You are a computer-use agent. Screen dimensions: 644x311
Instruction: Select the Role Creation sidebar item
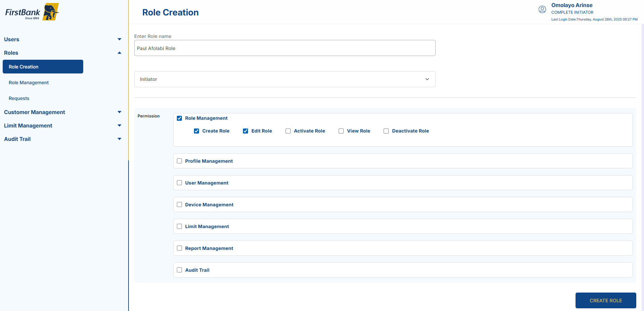coord(43,67)
